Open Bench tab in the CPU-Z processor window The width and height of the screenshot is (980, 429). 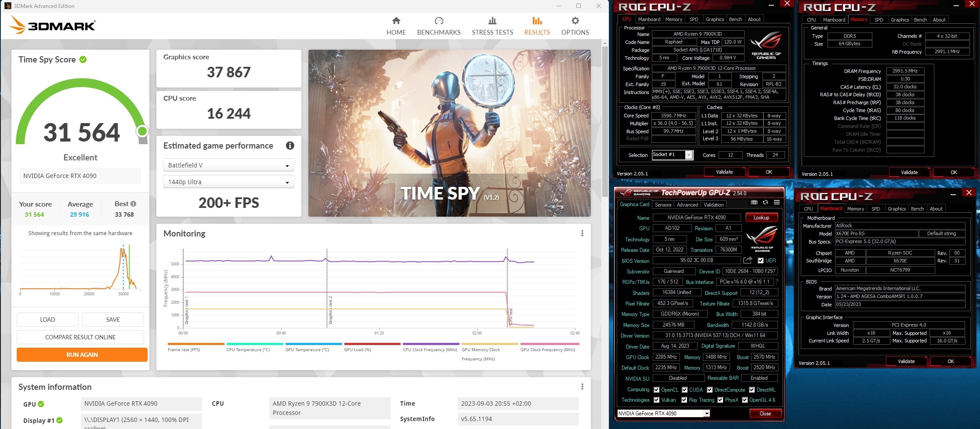tap(735, 19)
